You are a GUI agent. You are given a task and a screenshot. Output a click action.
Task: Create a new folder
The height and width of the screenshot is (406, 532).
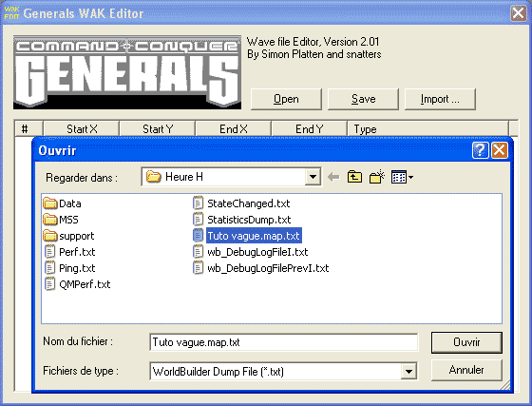click(376, 177)
